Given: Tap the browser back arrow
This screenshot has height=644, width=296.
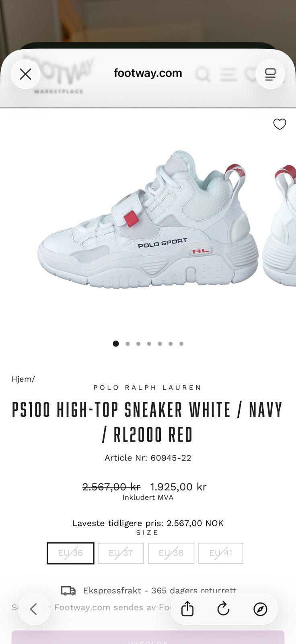Looking at the screenshot, I should (34, 609).
